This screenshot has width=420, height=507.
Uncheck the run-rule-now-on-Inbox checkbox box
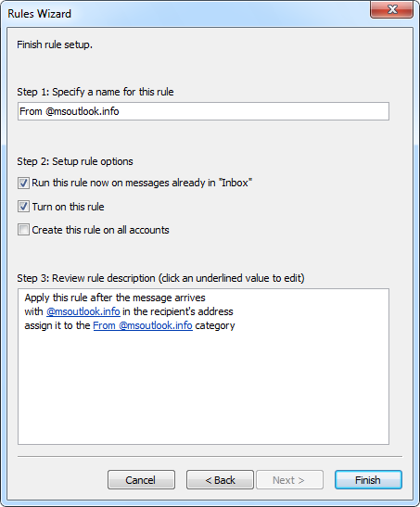pyautogui.click(x=23, y=183)
